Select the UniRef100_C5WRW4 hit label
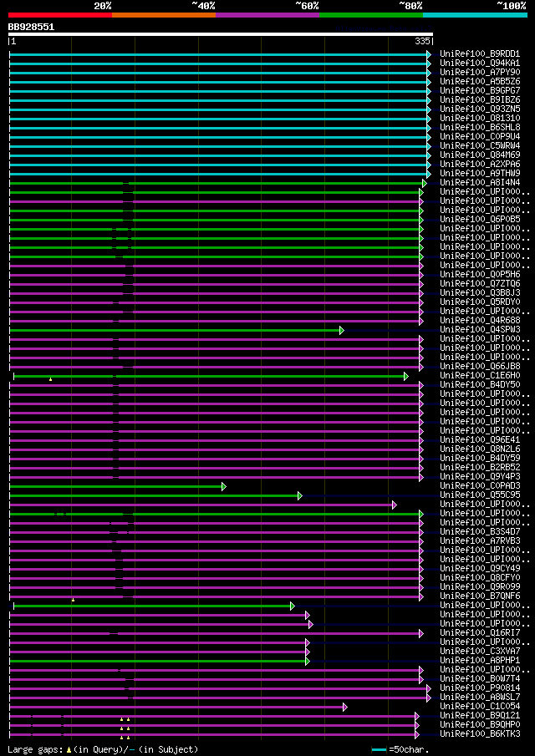 pos(480,145)
